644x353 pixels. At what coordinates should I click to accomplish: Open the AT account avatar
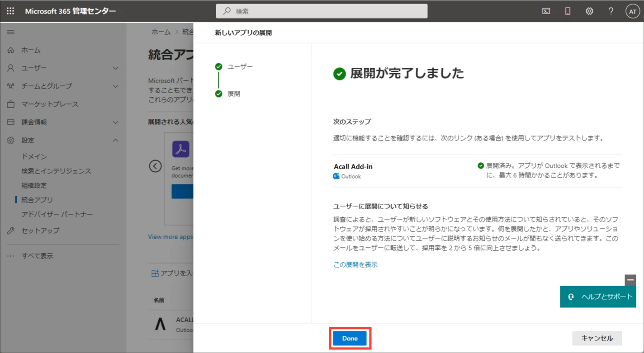point(632,11)
